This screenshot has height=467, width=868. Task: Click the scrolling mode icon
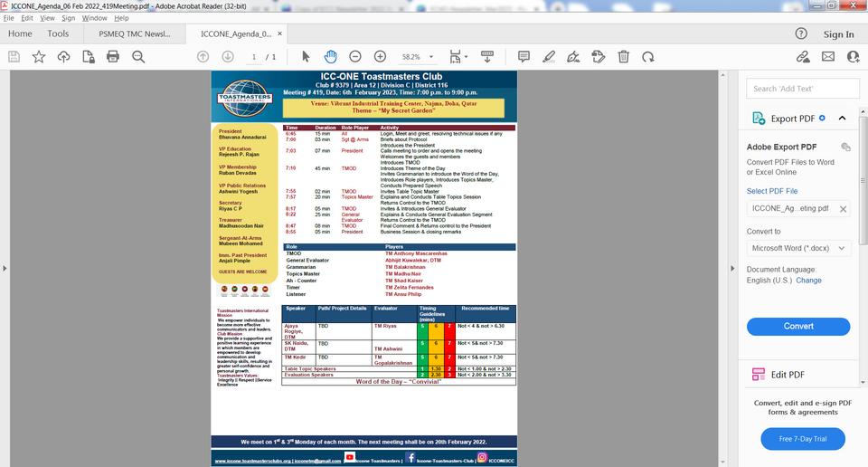point(487,56)
